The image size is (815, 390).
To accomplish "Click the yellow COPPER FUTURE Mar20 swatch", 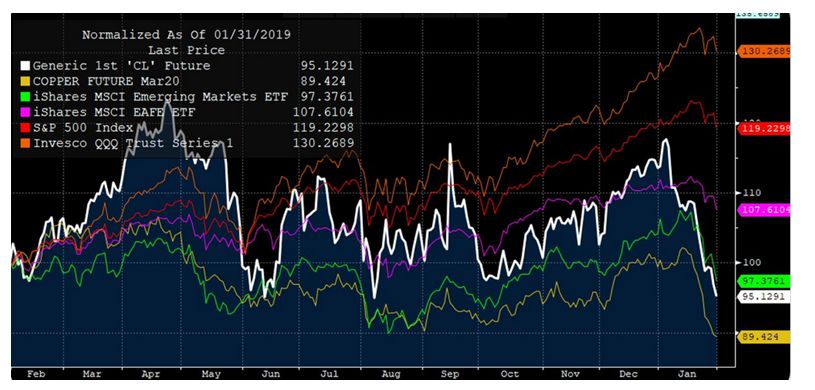I will [x=25, y=82].
